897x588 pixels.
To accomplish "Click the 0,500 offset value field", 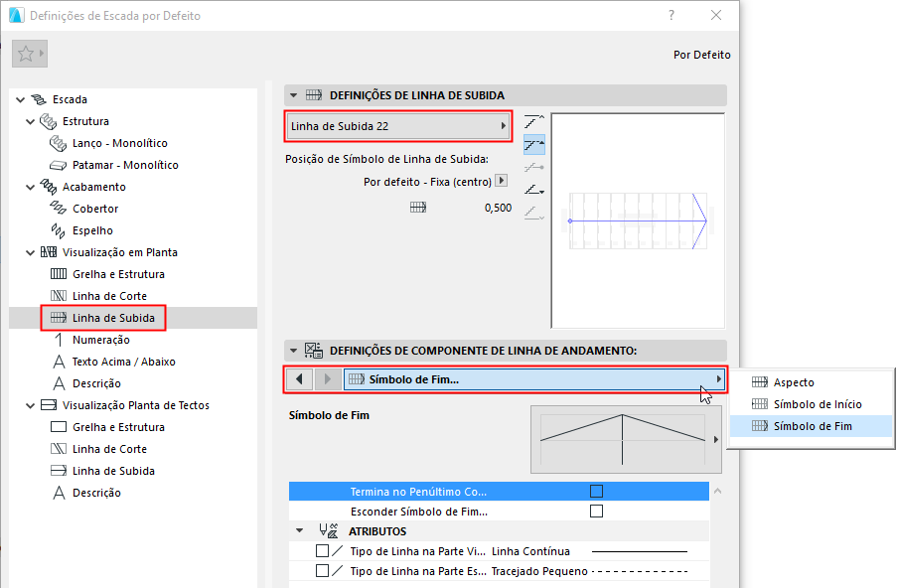I will coord(498,208).
